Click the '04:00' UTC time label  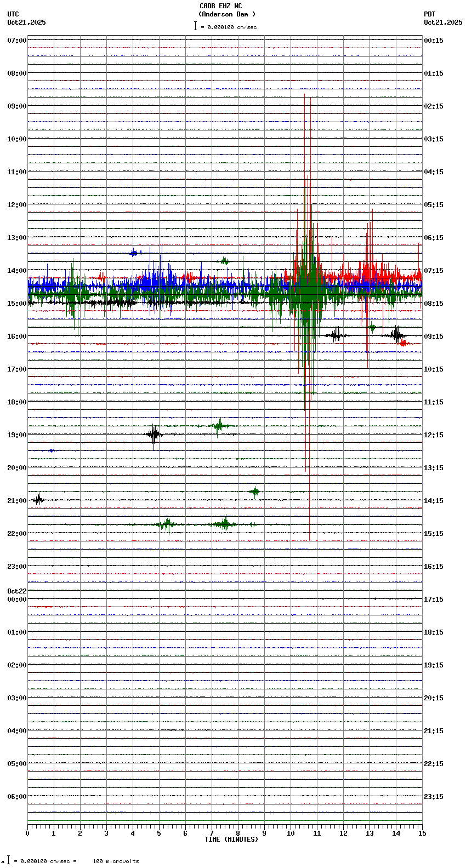17,731
